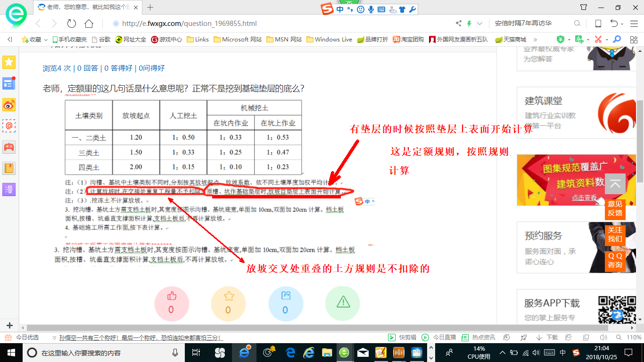Click 今日优选 in the status bar
Image resolution: width=644 pixels, height=362 pixels.
click(x=22, y=337)
